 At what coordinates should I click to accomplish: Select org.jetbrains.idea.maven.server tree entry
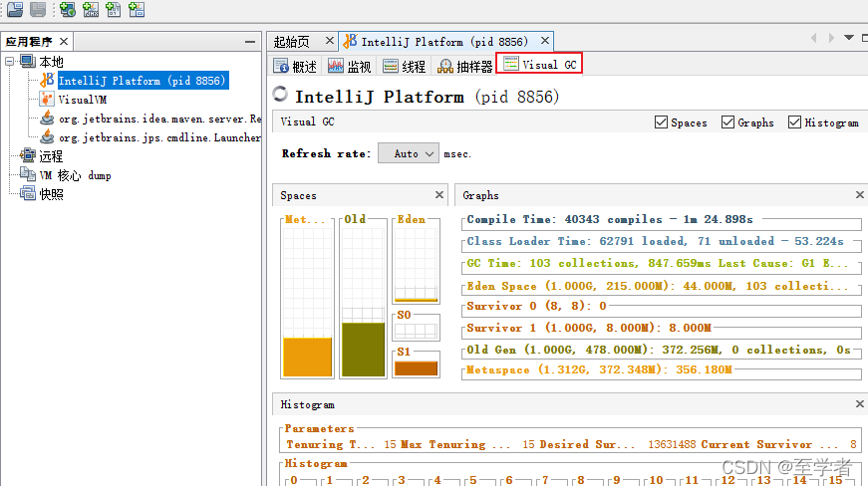(159, 119)
